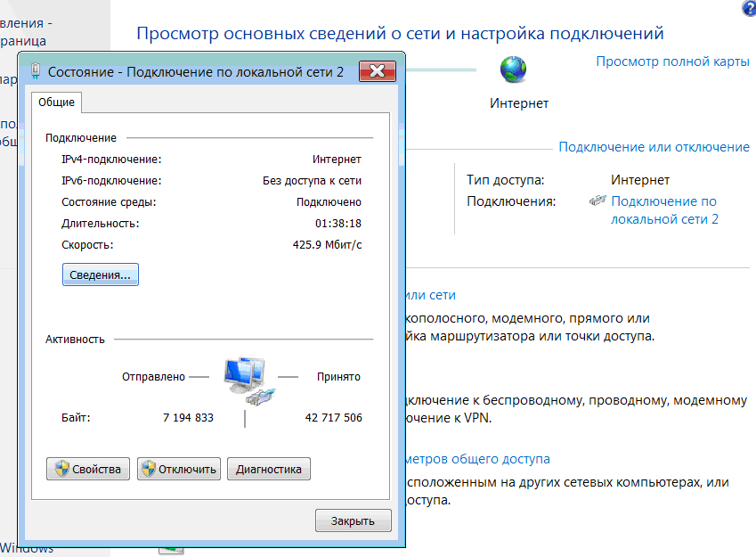The image size is (756, 557).
Task: Open Подключение или отключение link
Action: coord(654,147)
